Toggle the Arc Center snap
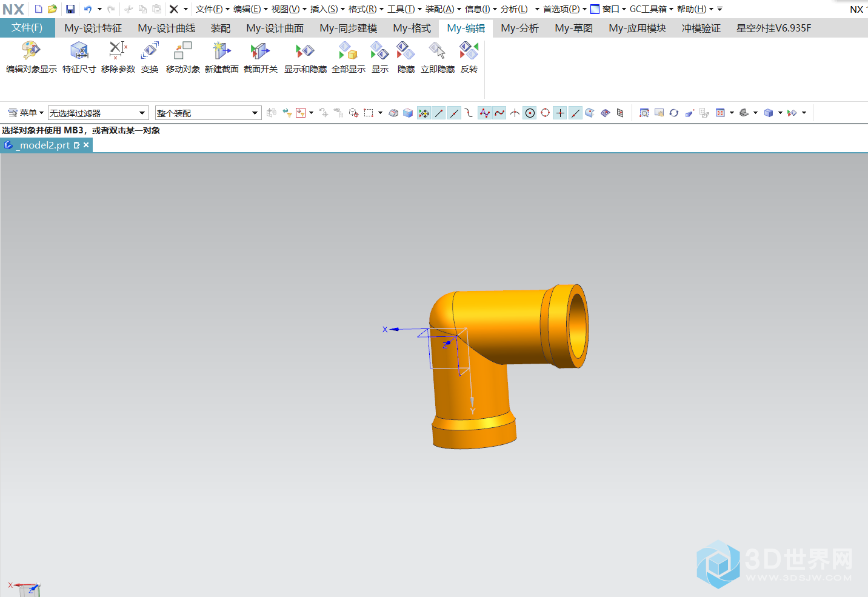The width and height of the screenshot is (868, 597). tap(530, 113)
